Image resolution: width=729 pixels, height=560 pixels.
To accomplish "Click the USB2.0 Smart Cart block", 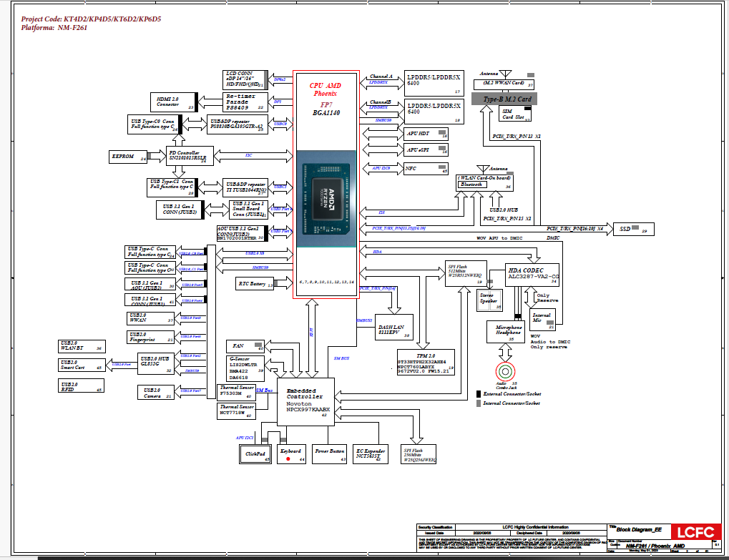I will click(x=82, y=365).
